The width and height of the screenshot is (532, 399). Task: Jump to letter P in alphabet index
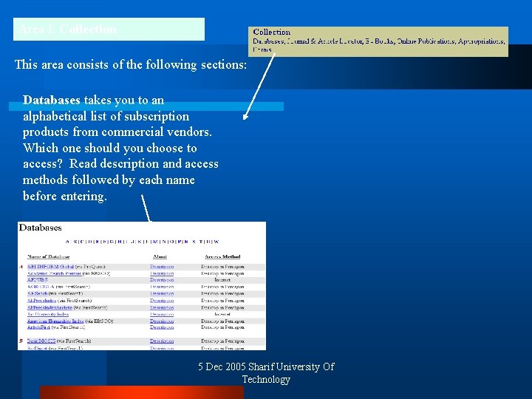[179, 242]
